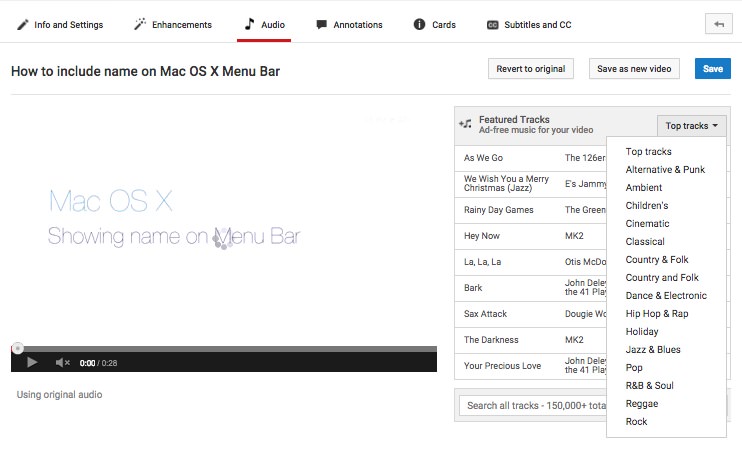742x451 pixels.
Task: Switch to Subtitles and CC tab
Action: pos(529,25)
